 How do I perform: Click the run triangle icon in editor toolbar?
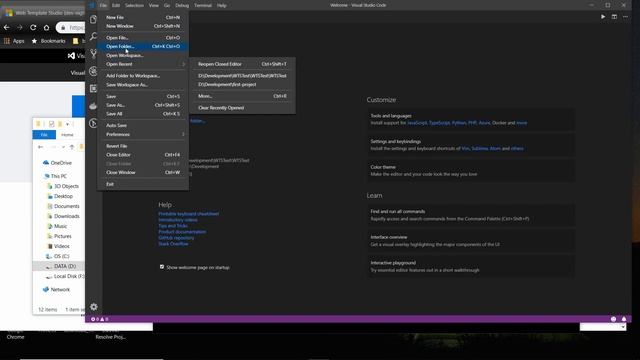(603, 17)
